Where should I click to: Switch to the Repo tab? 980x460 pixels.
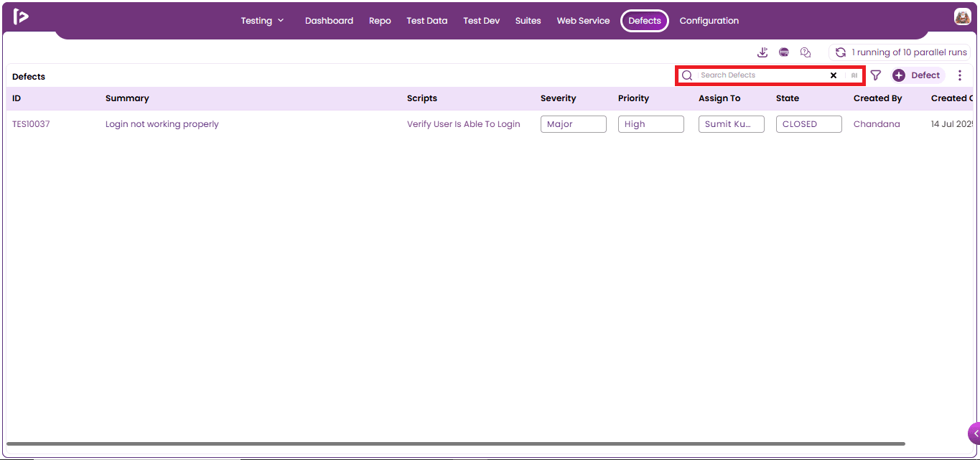(x=380, y=21)
